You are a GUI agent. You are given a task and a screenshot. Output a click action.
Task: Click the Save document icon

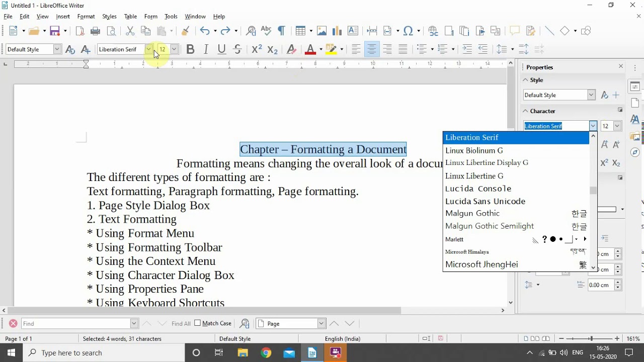[55, 31]
